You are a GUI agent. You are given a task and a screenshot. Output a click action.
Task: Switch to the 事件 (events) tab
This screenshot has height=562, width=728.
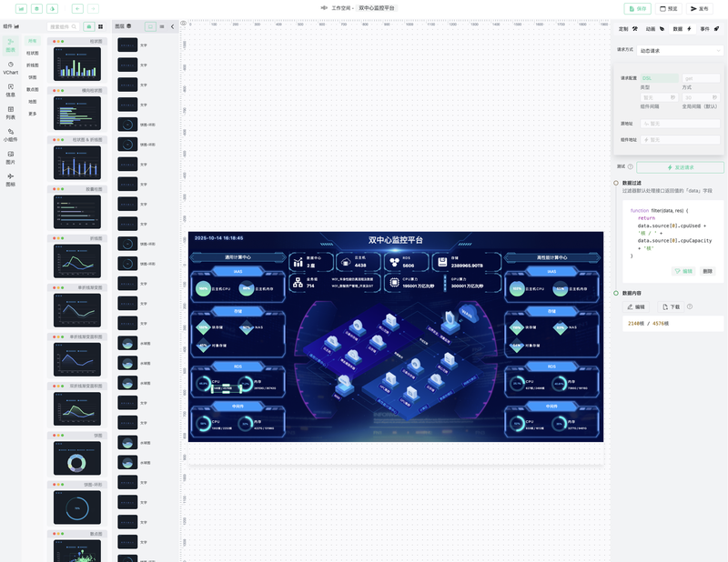point(708,29)
